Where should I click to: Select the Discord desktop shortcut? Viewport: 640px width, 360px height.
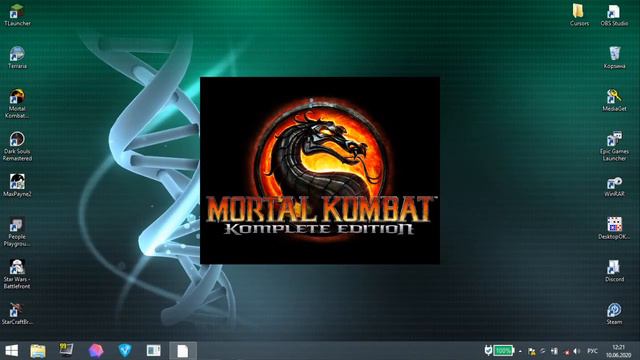614,271
